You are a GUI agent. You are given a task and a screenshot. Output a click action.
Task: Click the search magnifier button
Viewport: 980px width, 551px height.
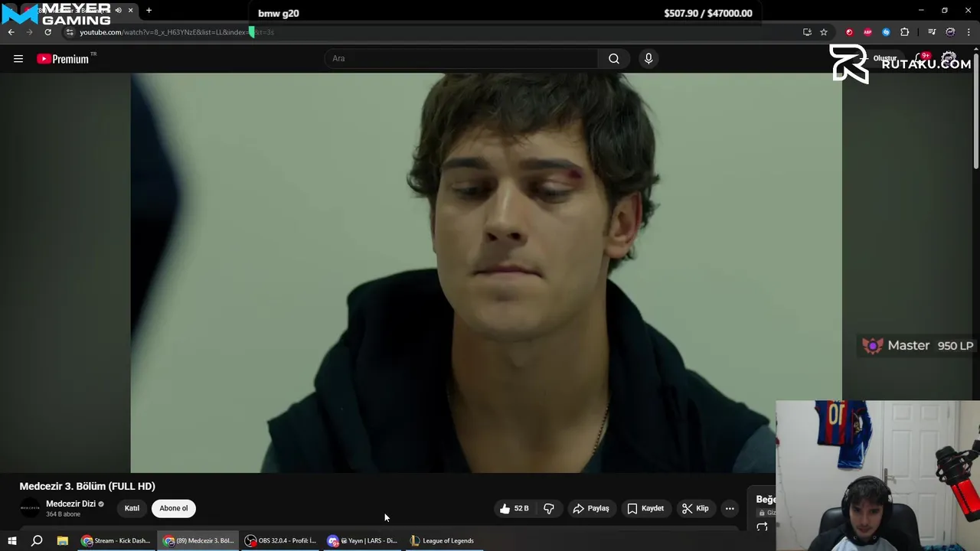click(x=614, y=59)
